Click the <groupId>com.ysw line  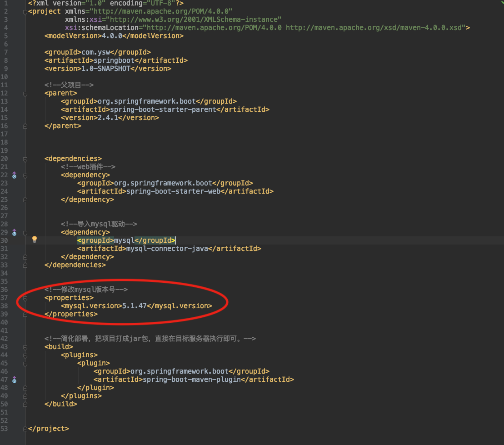pos(98,52)
